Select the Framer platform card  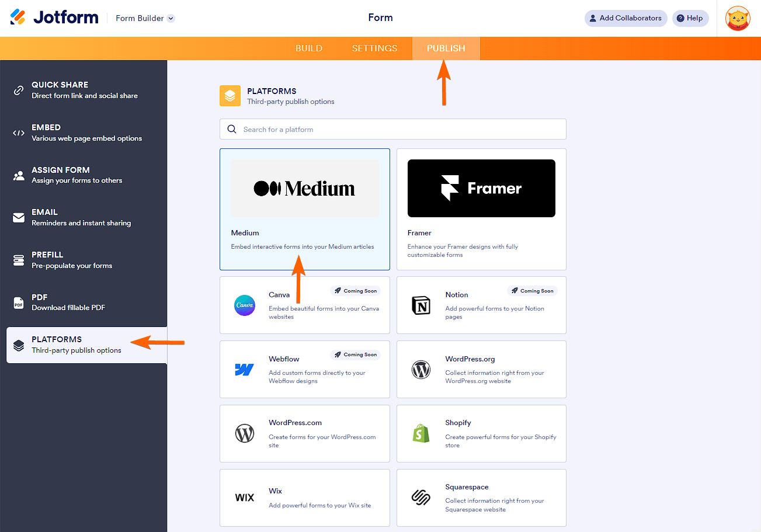(x=481, y=209)
